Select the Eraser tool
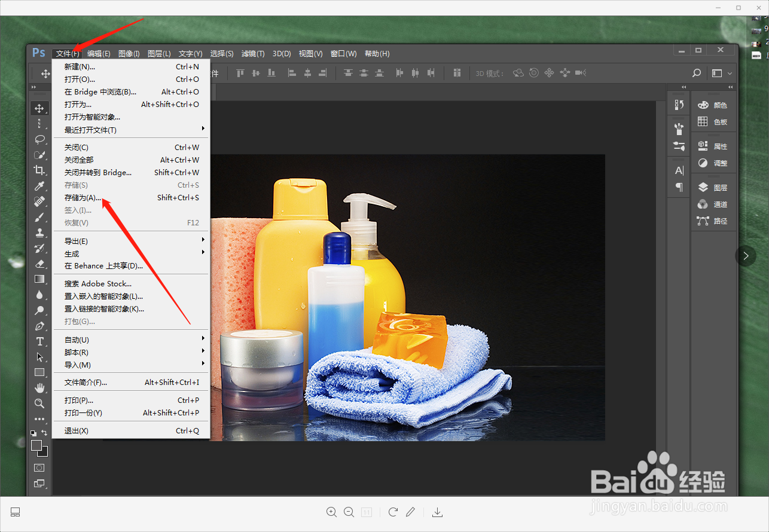The image size is (769, 532). [x=39, y=264]
